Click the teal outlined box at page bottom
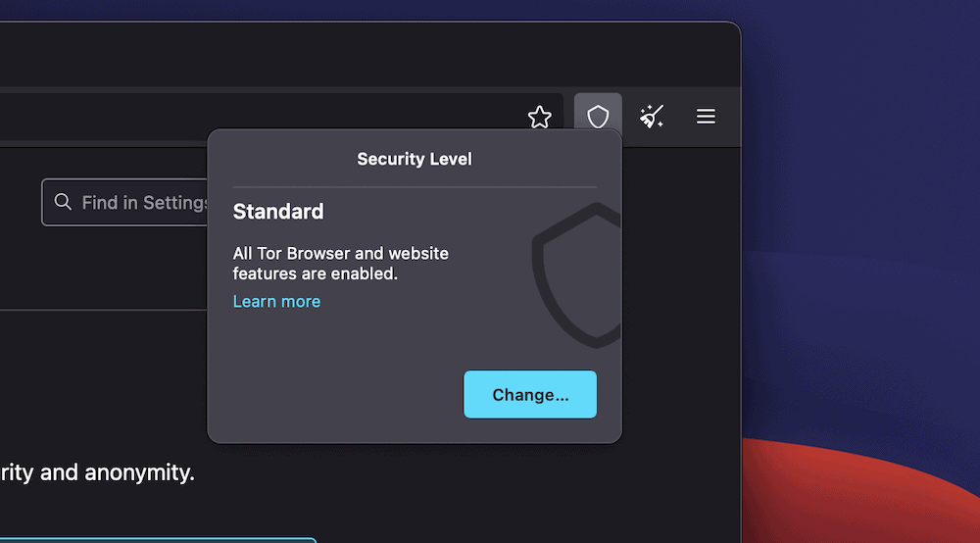The height and width of the screenshot is (543, 980). [157, 539]
